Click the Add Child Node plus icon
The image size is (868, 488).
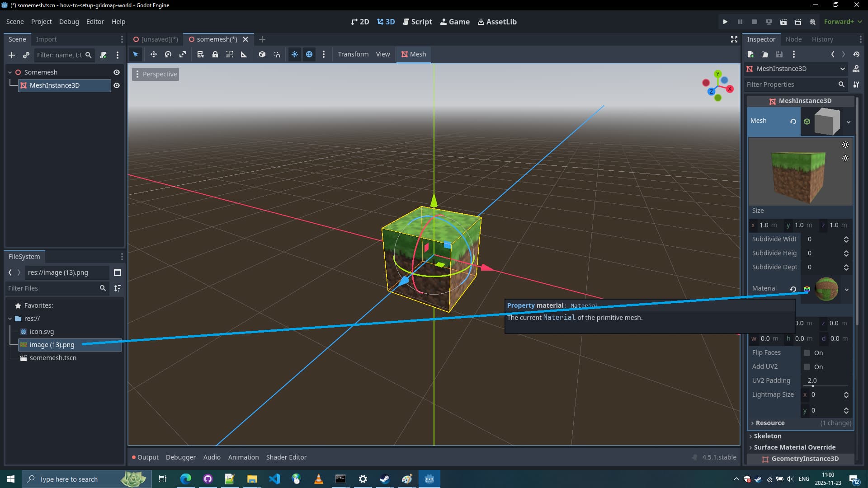coord(12,55)
